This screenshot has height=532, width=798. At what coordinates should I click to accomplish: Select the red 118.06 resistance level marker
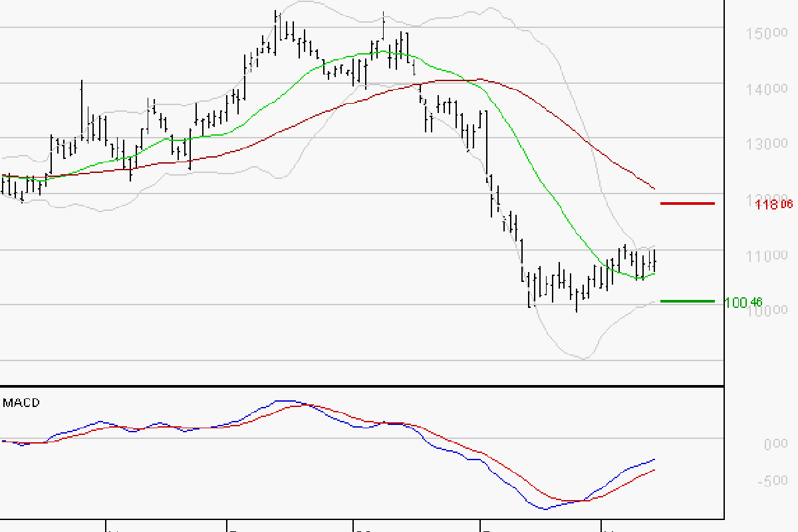(x=687, y=203)
